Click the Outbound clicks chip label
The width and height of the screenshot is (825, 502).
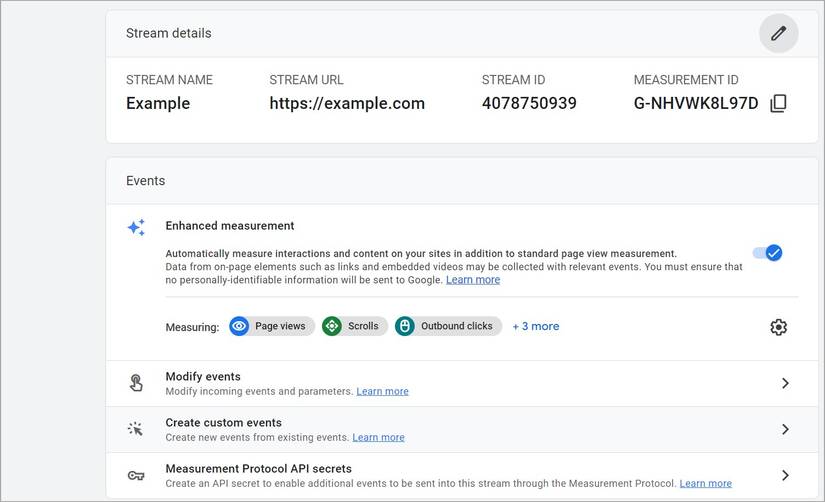457,326
